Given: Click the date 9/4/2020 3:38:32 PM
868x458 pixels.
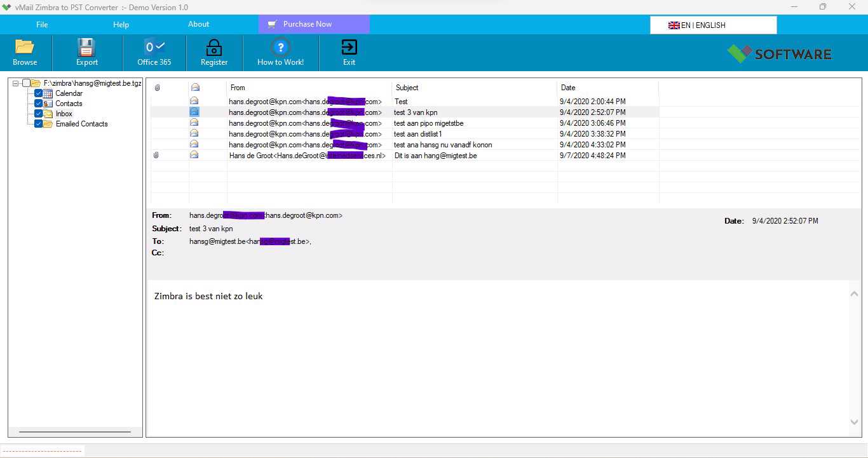Looking at the screenshot, I should click(x=592, y=134).
